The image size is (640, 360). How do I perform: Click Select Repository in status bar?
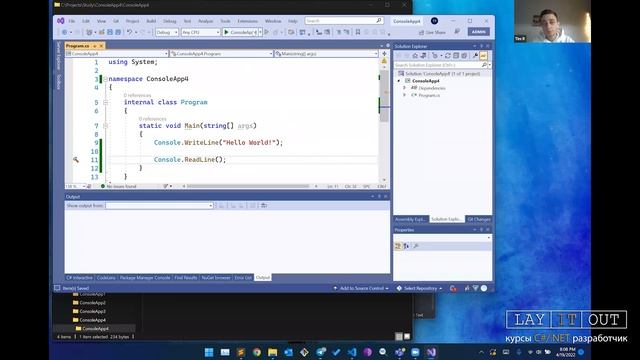click(x=420, y=288)
